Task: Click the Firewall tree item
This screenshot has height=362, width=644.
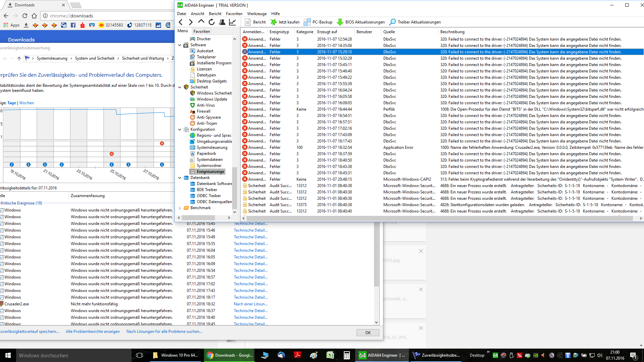Action: (x=203, y=111)
